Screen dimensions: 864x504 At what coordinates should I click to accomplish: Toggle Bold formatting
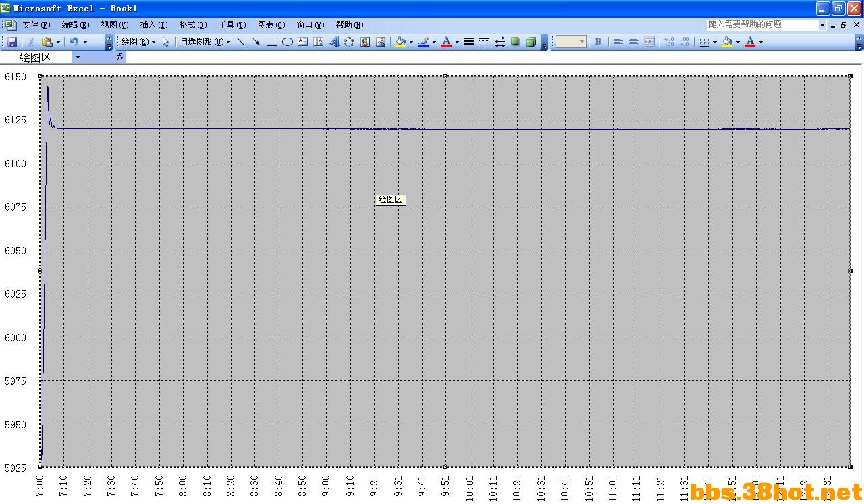coord(598,42)
